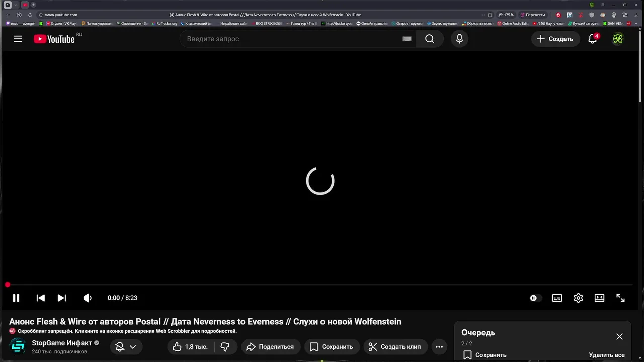The image size is (644, 362).
Task: Expand the subscription notification bell dropdown
Action: pos(126,347)
